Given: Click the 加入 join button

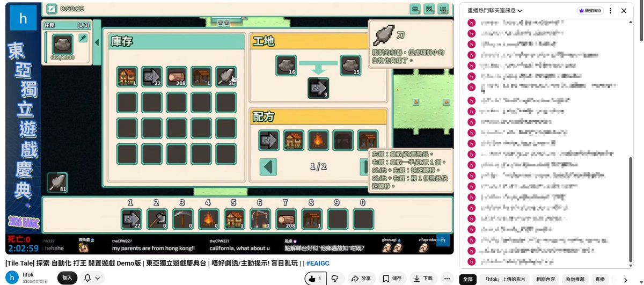Looking at the screenshot, I should pyautogui.click(x=67, y=278).
